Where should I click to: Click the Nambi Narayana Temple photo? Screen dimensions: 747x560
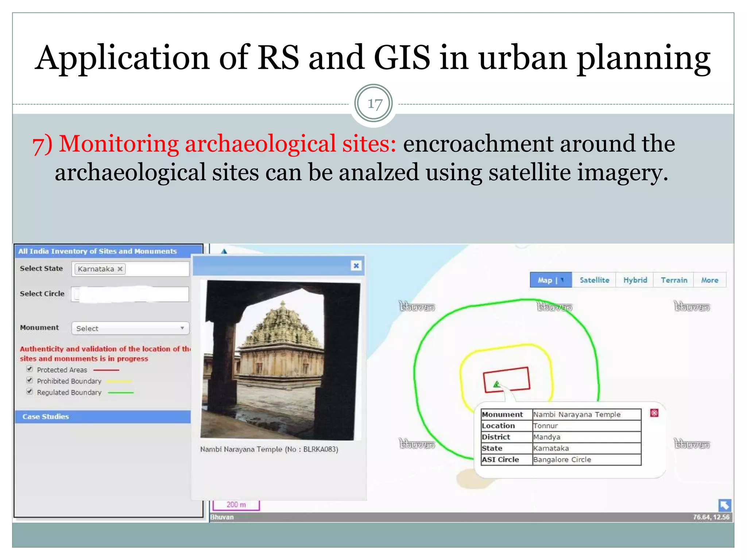pyautogui.click(x=280, y=360)
